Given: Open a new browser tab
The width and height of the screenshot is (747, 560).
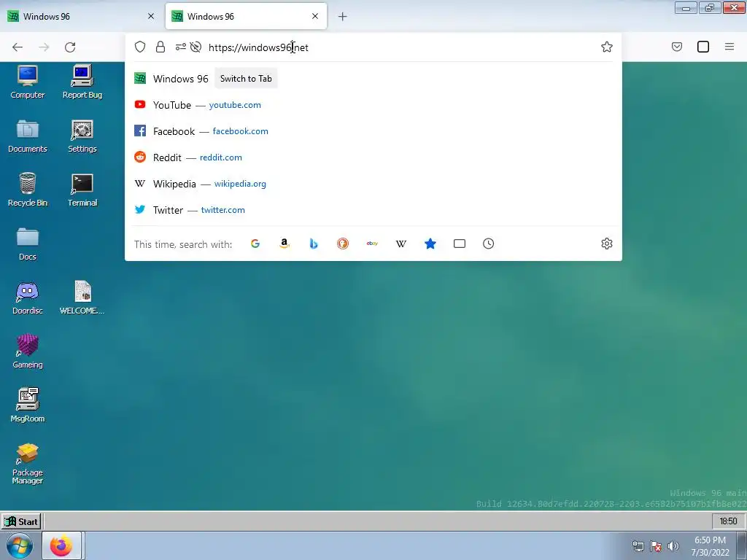Looking at the screenshot, I should tap(343, 17).
